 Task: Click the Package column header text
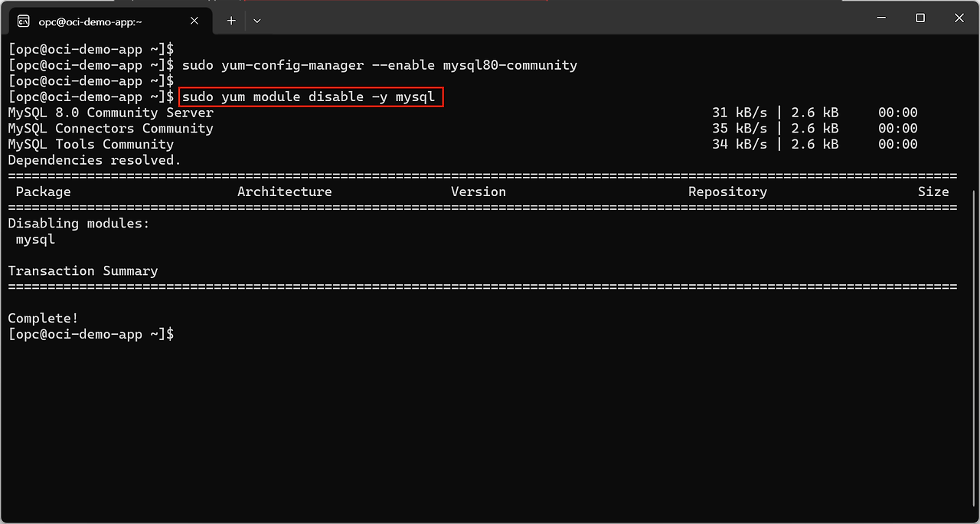tap(43, 192)
